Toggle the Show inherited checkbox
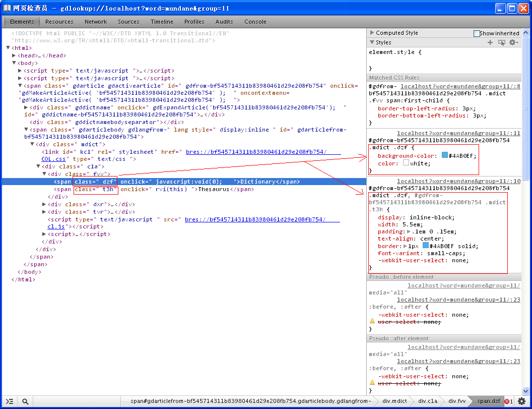 point(477,33)
